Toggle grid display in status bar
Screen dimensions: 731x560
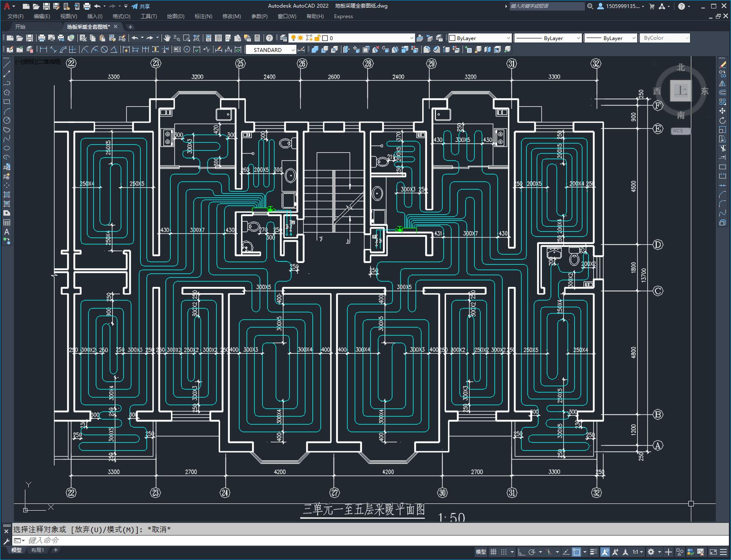coord(493,552)
